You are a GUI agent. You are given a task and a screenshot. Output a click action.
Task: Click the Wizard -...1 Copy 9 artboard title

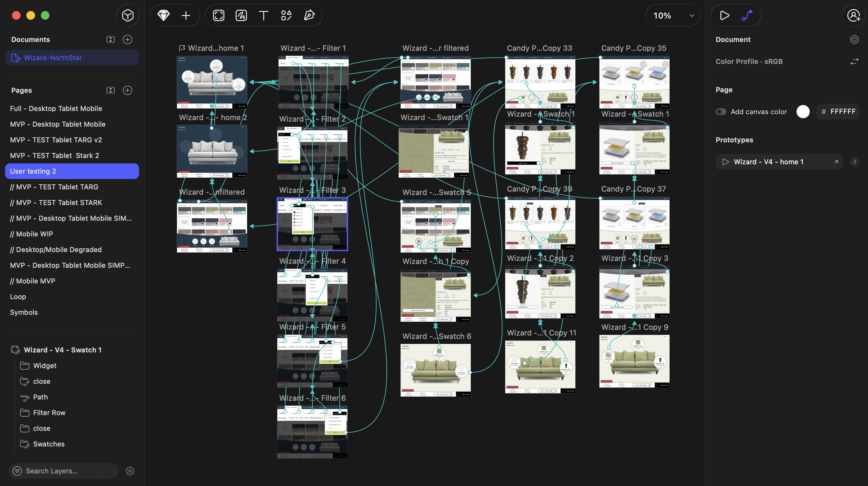635,327
